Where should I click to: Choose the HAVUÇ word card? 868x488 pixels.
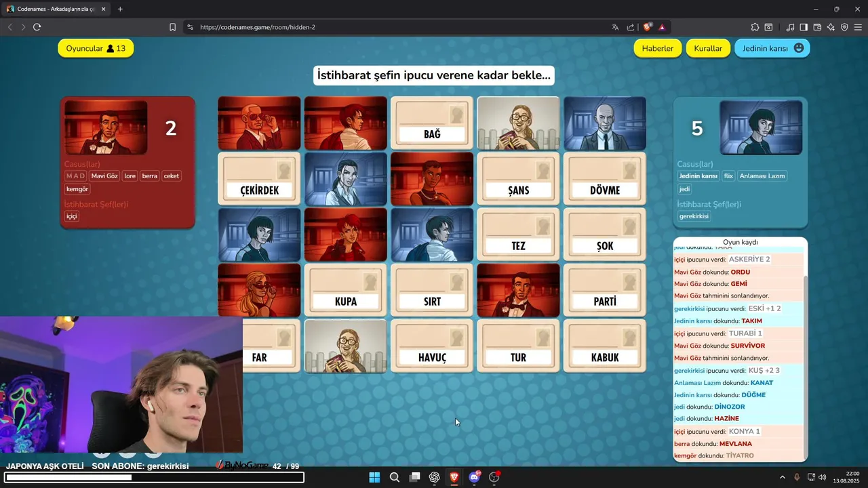pyautogui.click(x=432, y=346)
